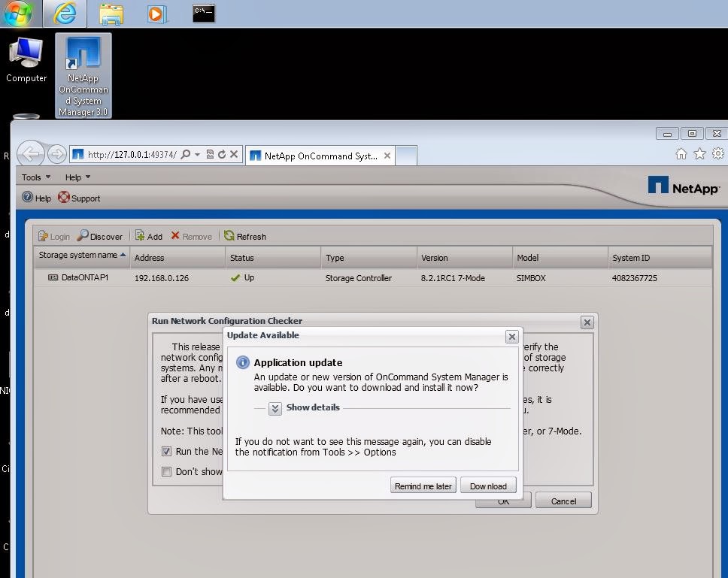Open Windows Explorer folder taskbar icon

pyautogui.click(x=111, y=14)
